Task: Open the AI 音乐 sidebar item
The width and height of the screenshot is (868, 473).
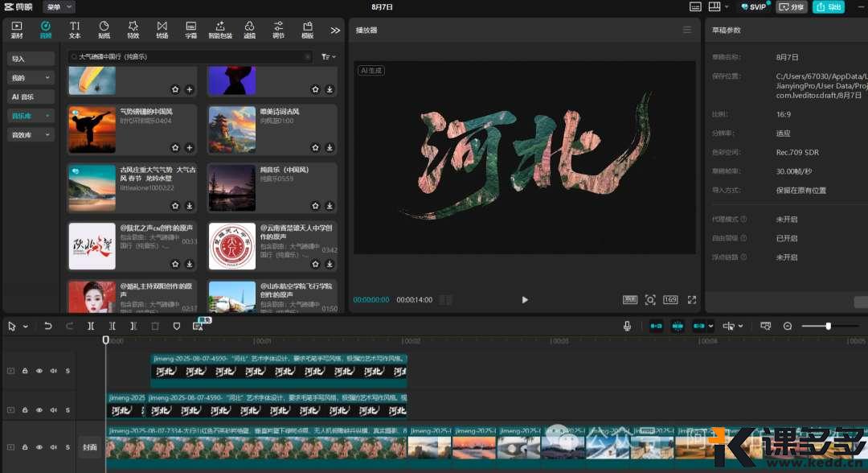Action: pos(31,97)
